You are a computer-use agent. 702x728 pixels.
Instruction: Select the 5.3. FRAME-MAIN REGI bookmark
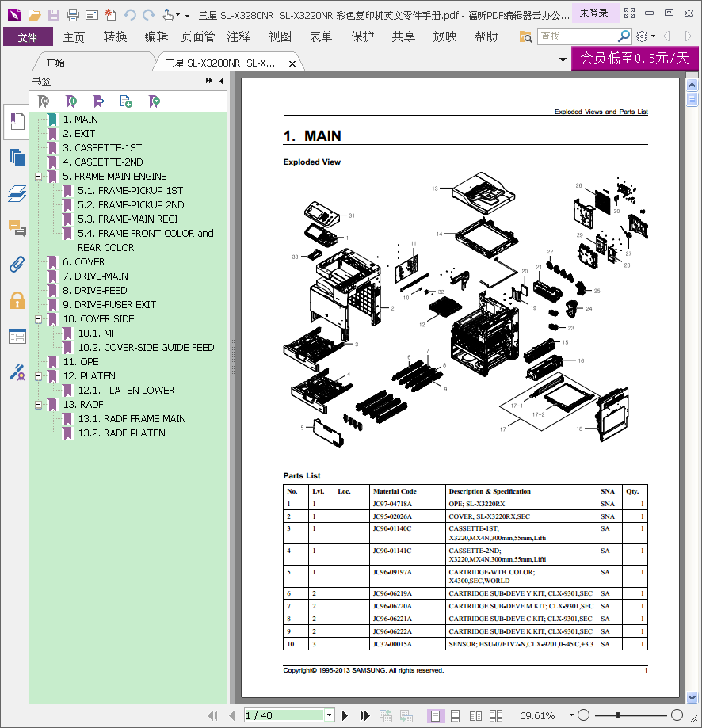coord(128,219)
